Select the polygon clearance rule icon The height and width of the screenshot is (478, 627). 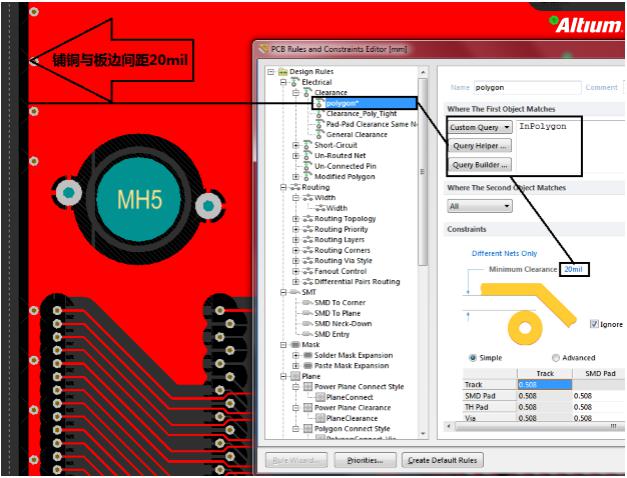click(x=320, y=103)
